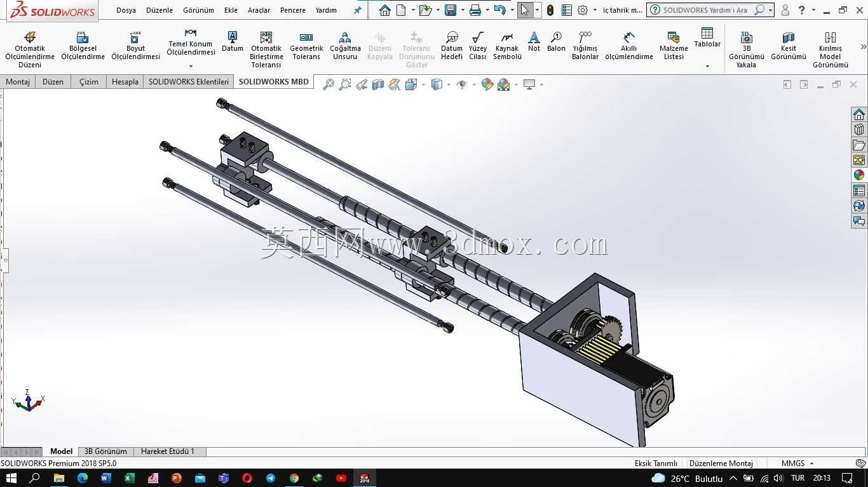Image resolution: width=868 pixels, height=487 pixels.
Task: Open Otomatik Birleştirme Toleransı
Action: [266, 49]
